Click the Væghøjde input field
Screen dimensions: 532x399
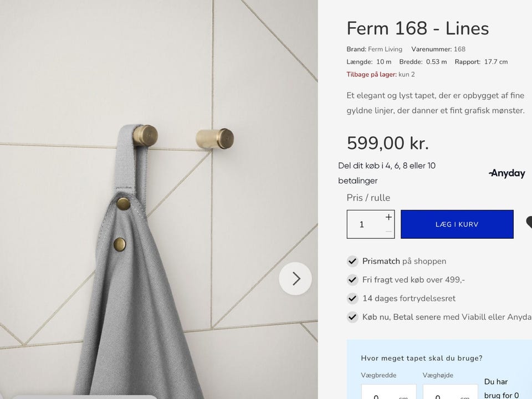click(451, 392)
